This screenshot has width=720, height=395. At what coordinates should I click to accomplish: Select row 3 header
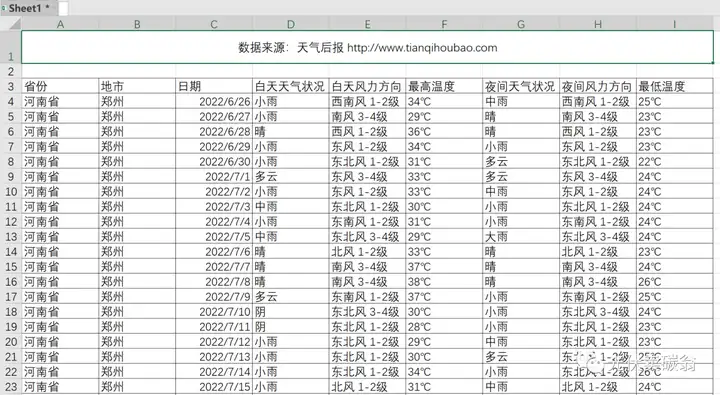pyautogui.click(x=11, y=86)
